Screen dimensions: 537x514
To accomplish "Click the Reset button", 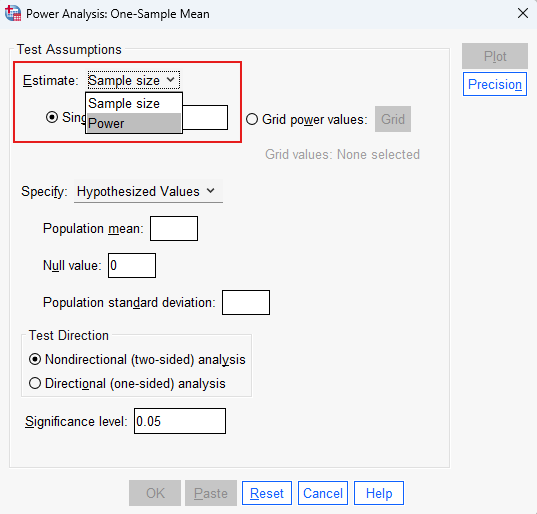I will coord(267,493).
